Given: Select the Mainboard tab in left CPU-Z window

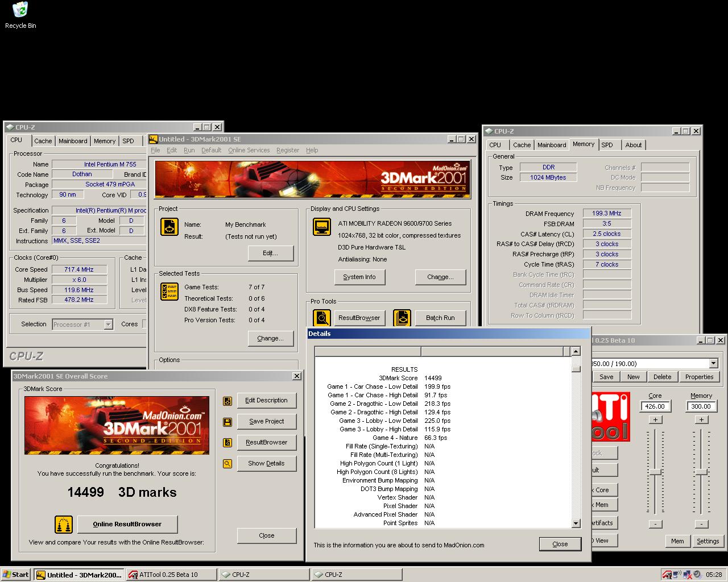Looking at the screenshot, I should click(x=73, y=141).
